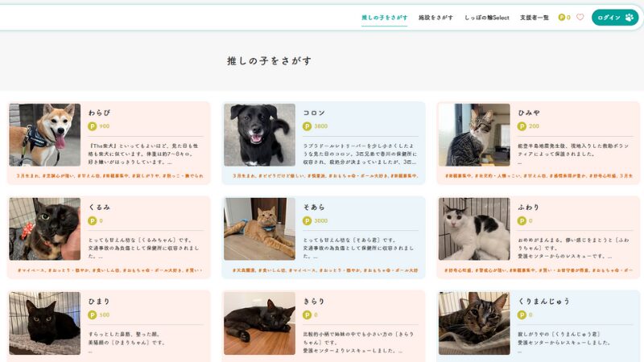Click the points P coin icon in header

(561, 17)
